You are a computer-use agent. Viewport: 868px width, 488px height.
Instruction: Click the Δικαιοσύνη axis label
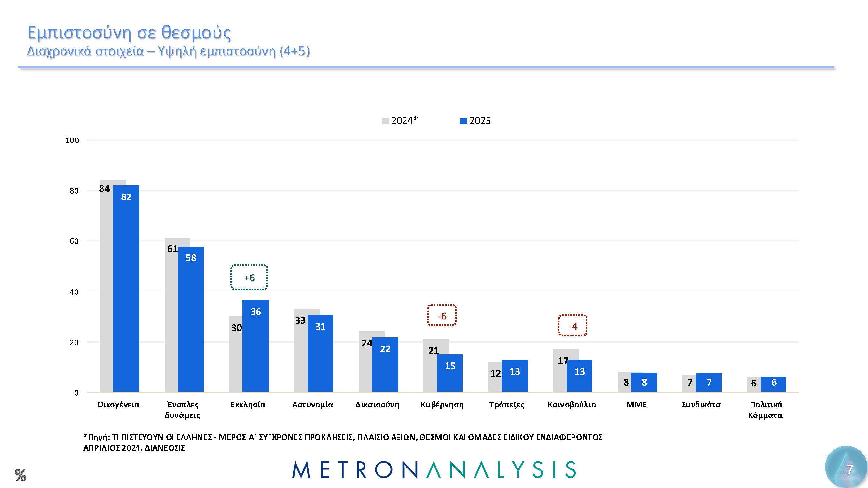378,404
